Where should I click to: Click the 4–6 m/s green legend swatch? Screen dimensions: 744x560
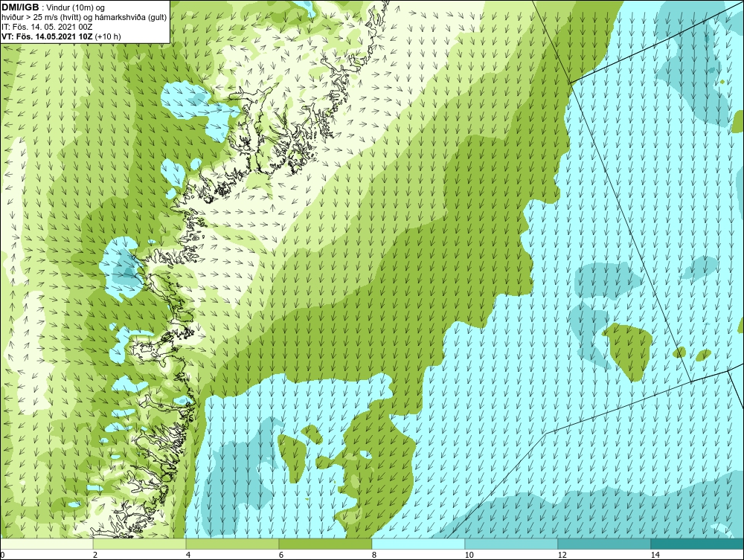(x=232, y=544)
